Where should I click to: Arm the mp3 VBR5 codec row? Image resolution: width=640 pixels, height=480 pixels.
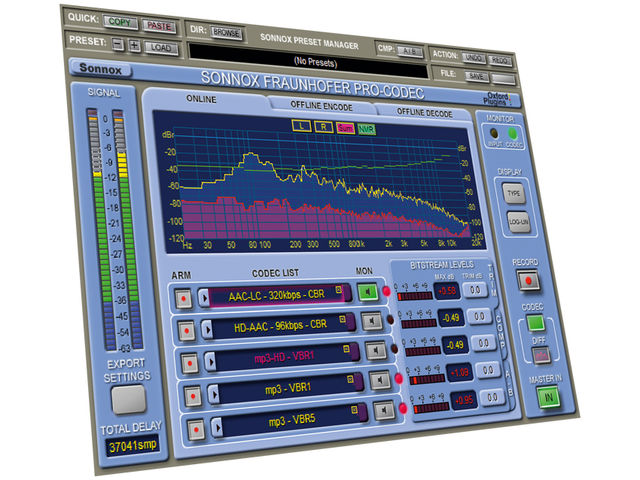click(196, 429)
